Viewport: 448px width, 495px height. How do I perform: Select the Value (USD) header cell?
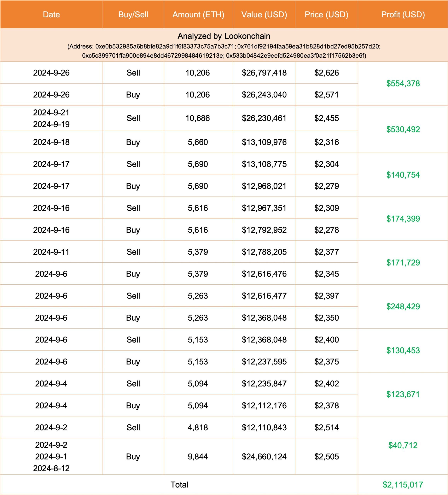point(264,15)
